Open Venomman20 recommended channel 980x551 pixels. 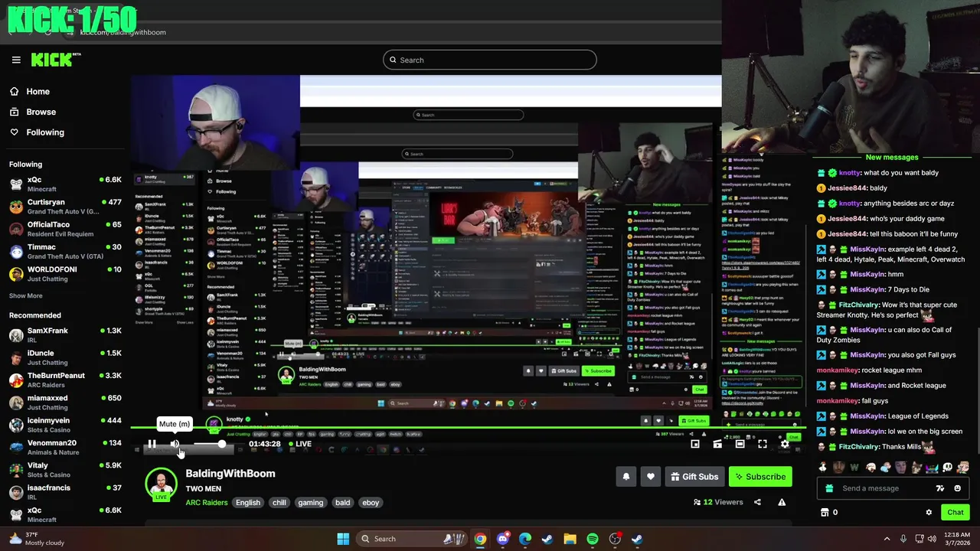(65, 447)
